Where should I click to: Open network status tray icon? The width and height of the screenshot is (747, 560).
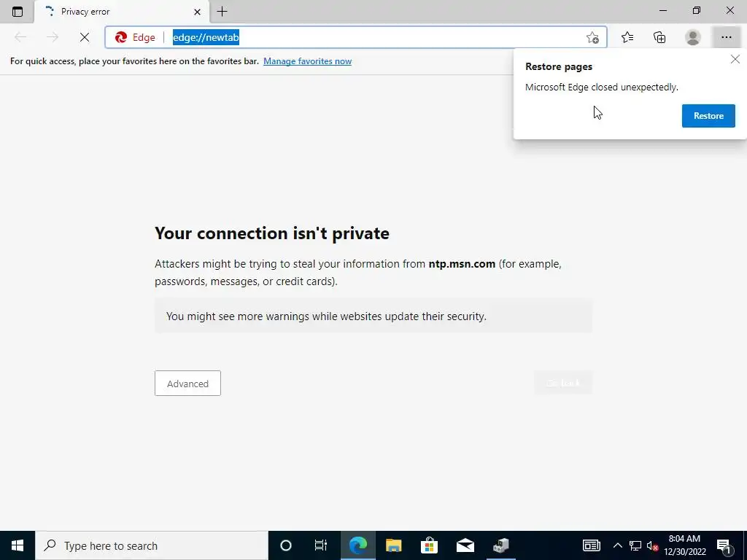(x=635, y=545)
